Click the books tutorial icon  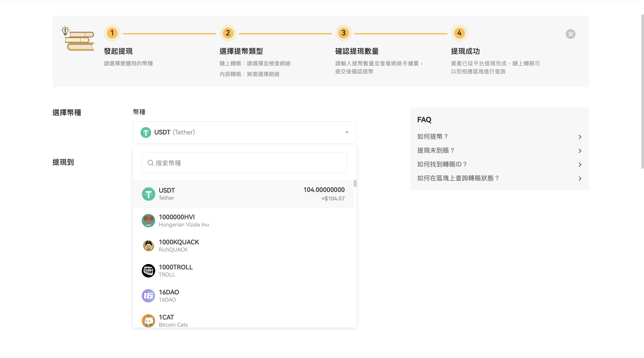click(x=78, y=38)
